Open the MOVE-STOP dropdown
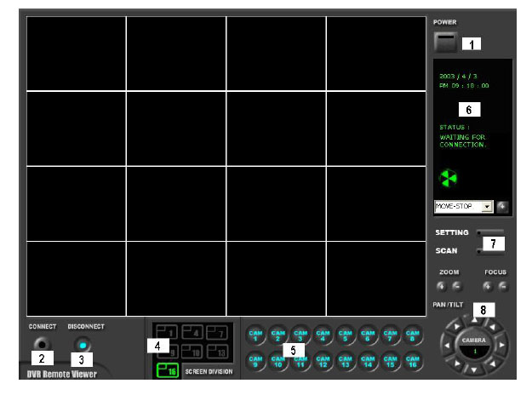 (487, 206)
